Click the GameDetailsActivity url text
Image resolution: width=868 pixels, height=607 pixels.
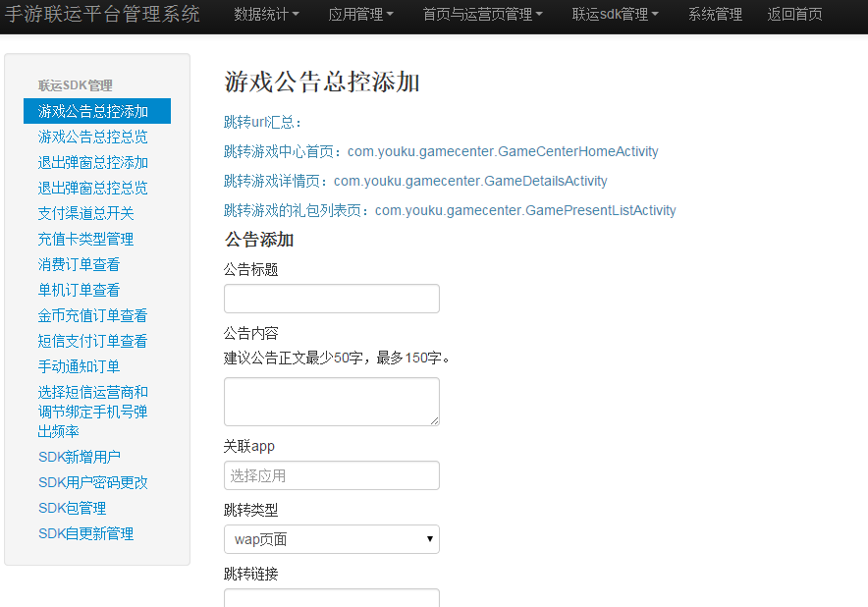tap(470, 181)
